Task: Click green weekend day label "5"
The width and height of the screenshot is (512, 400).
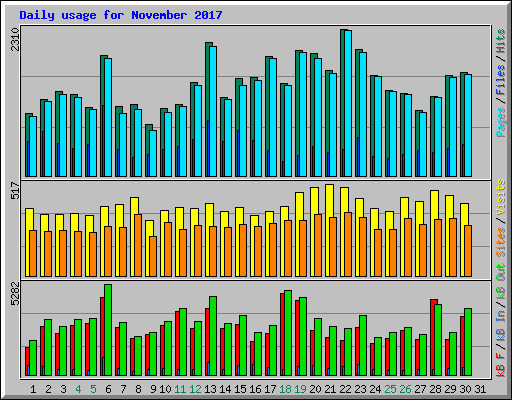Action: pos(93,389)
